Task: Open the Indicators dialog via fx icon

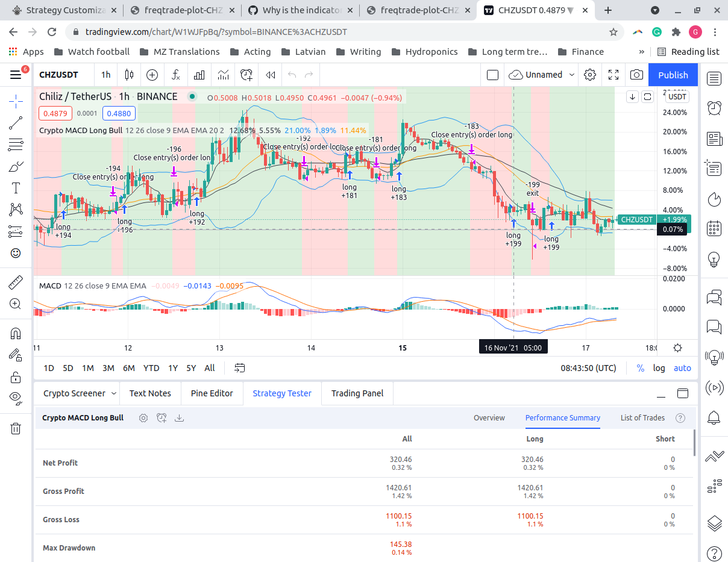Action: click(x=175, y=75)
